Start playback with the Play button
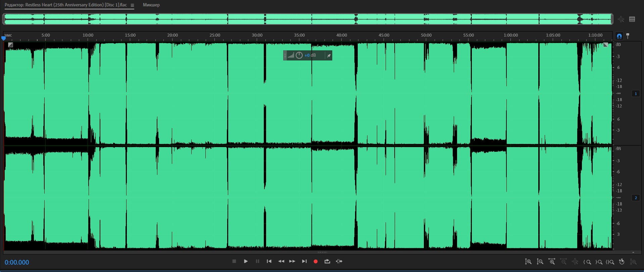 point(246,261)
